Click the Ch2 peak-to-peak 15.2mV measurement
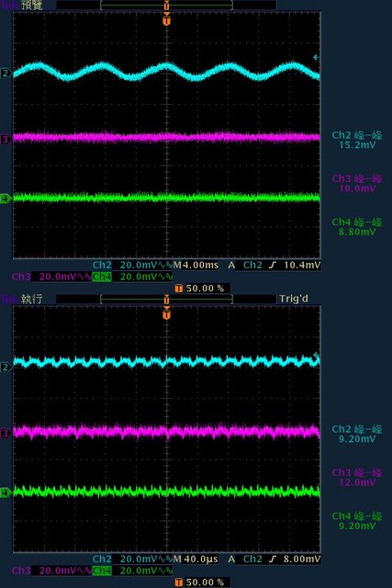This screenshot has height=588, width=392. tap(357, 140)
